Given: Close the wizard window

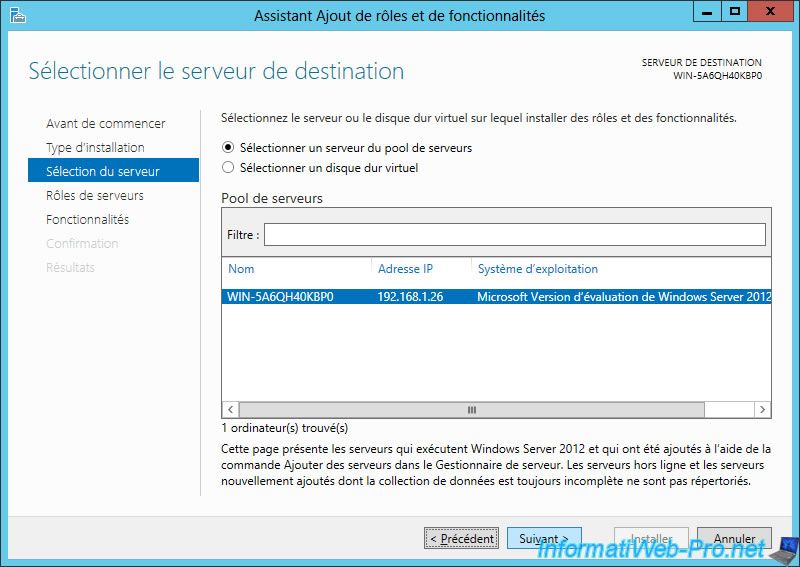Looking at the screenshot, I should tap(770, 11).
